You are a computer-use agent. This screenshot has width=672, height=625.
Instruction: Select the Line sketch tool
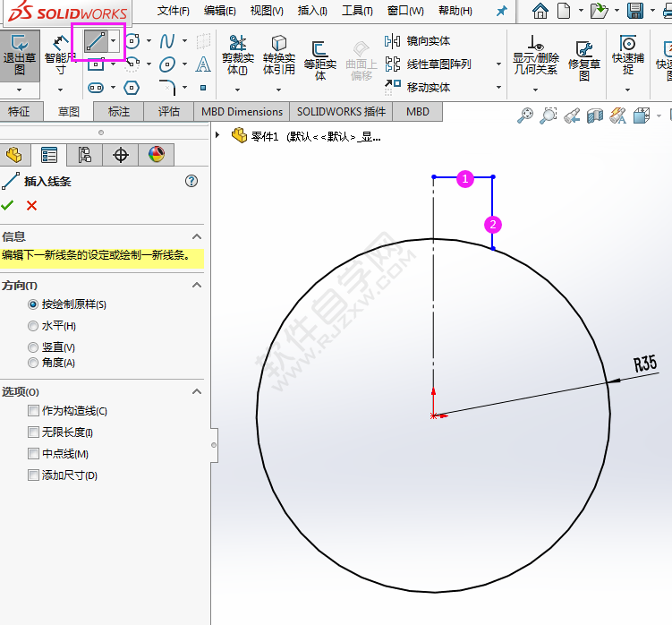coord(96,41)
